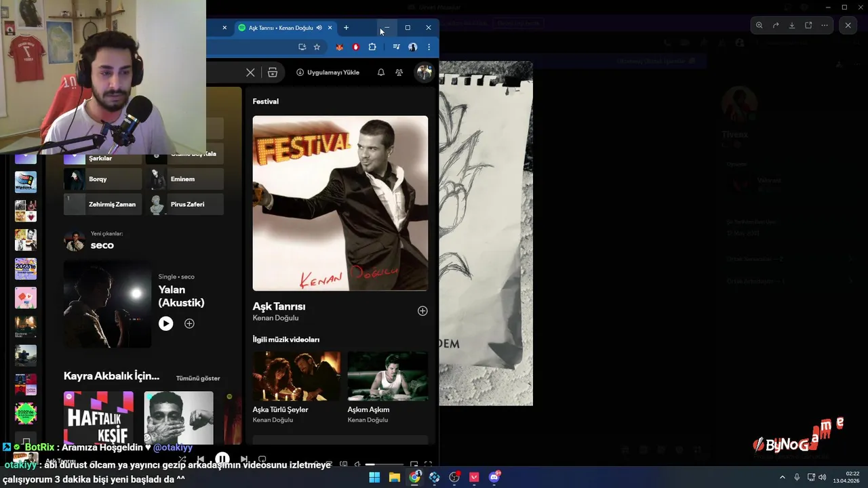
Task: Mute the Spotify tab via speaker icon
Action: pyautogui.click(x=319, y=28)
